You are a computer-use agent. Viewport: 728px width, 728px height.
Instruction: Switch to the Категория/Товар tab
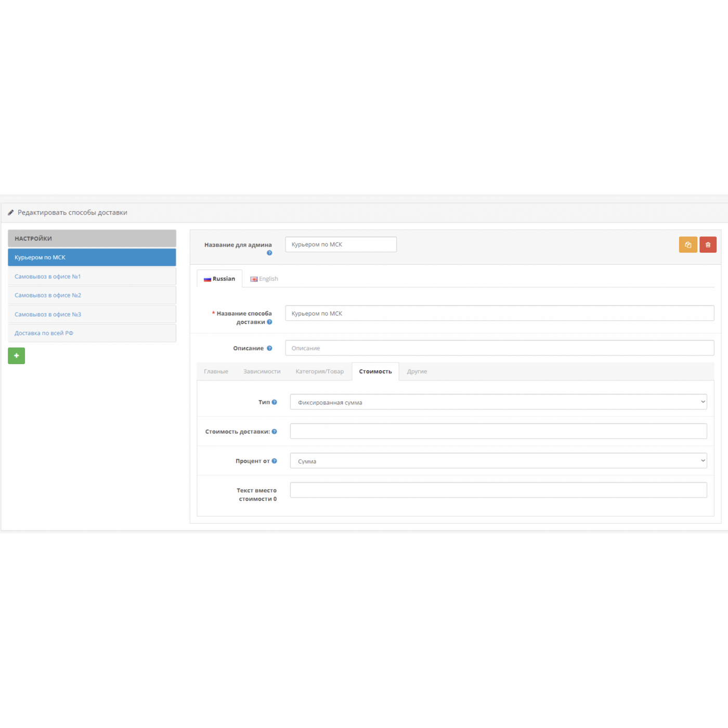tap(319, 371)
